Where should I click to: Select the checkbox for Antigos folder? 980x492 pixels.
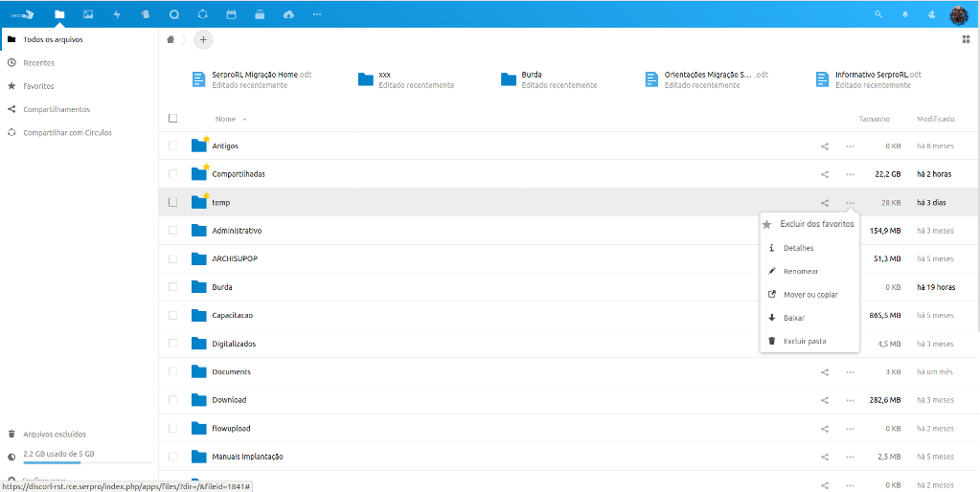point(173,145)
